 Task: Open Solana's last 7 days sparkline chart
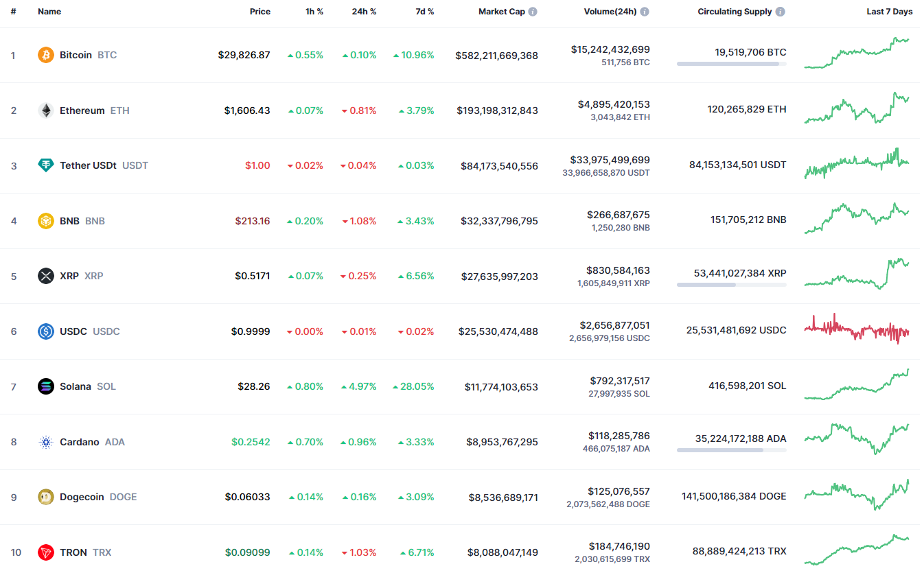856,386
